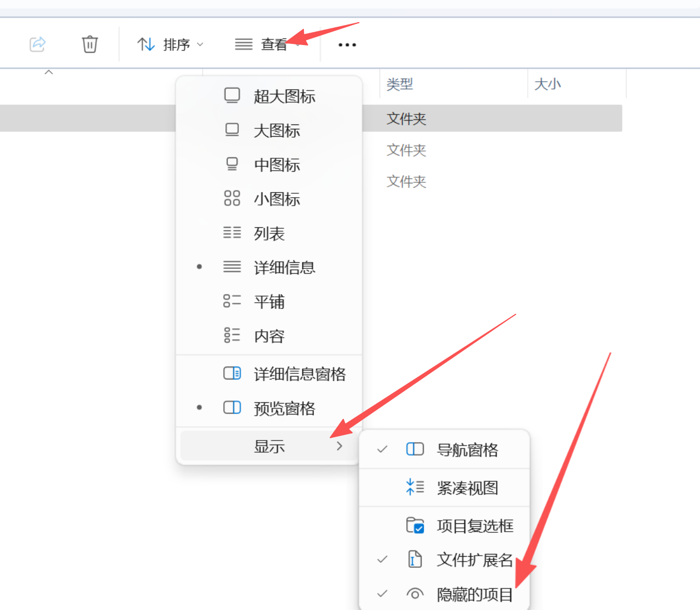Click the Share icon in the toolbar
This screenshot has width=700, height=610.
(x=37, y=44)
